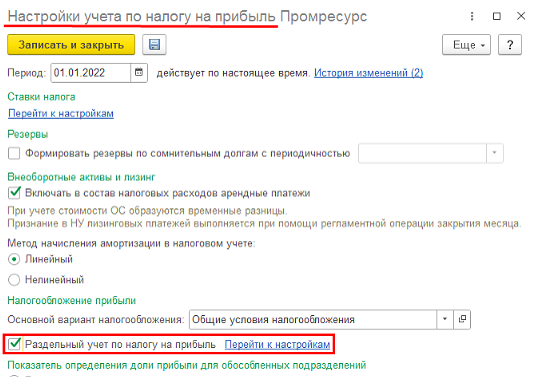This screenshot has width=536, height=377.
Task: Click the Общие условия налогообложения field
Action: pyautogui.click(x=313, y=320)
